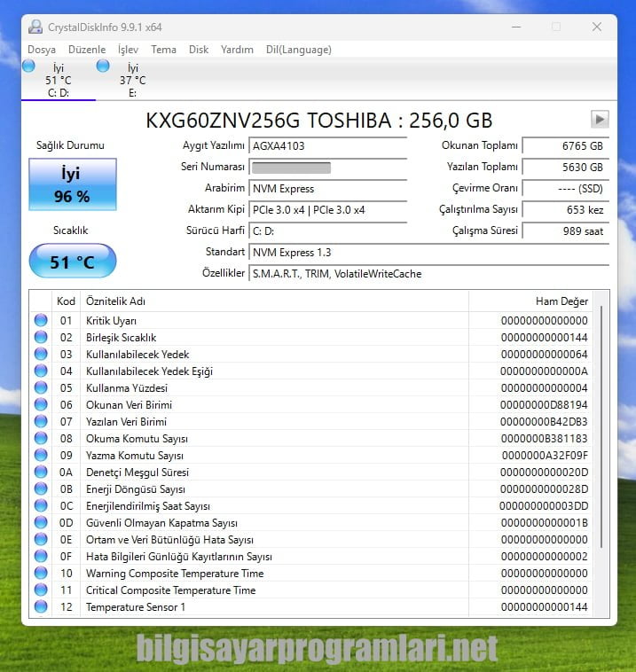Click the disk title KXG60ZNV256G TOSHIBA

click(x=319, y=121)
